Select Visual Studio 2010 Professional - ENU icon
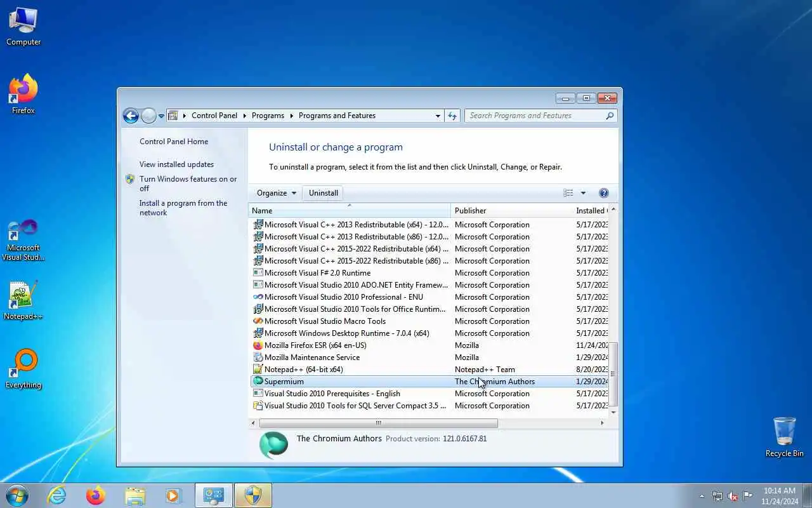This screenshot has height=508, width=812. point(258,297)
